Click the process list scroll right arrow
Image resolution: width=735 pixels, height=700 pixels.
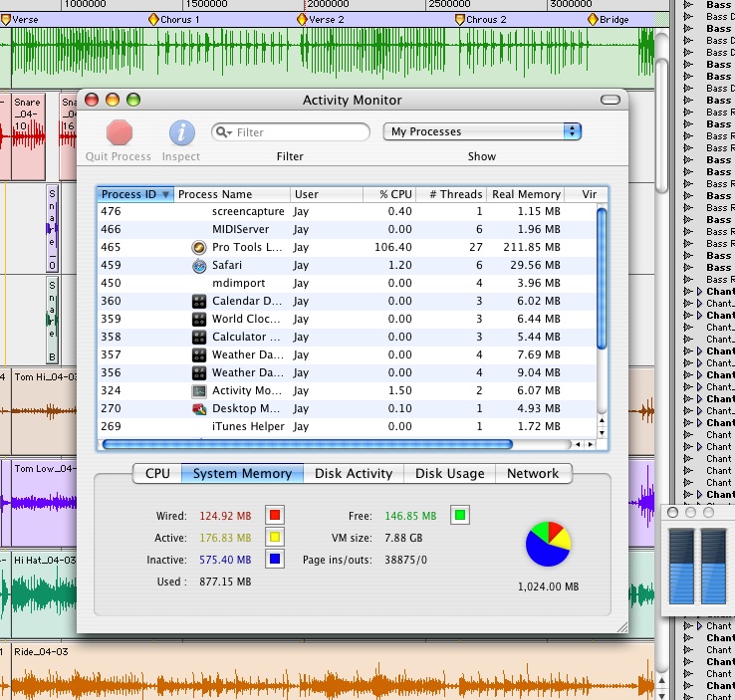(x=591, y=444)
